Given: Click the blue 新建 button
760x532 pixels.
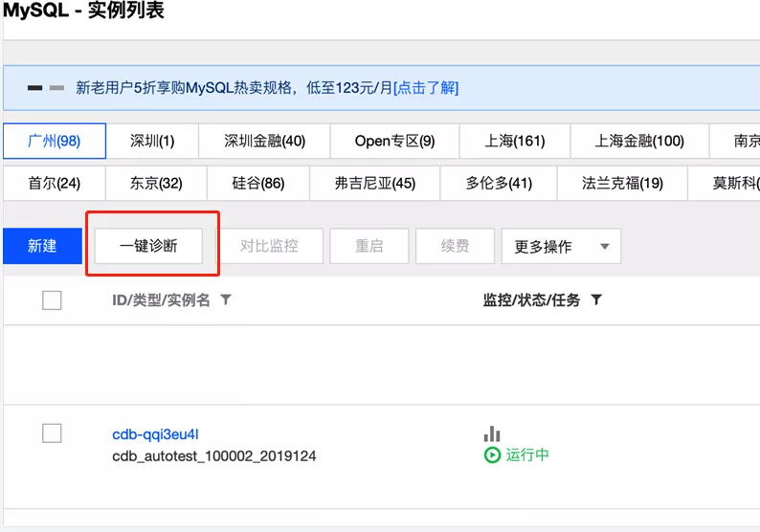Looking at the screenshot, I should pos(42,246).
